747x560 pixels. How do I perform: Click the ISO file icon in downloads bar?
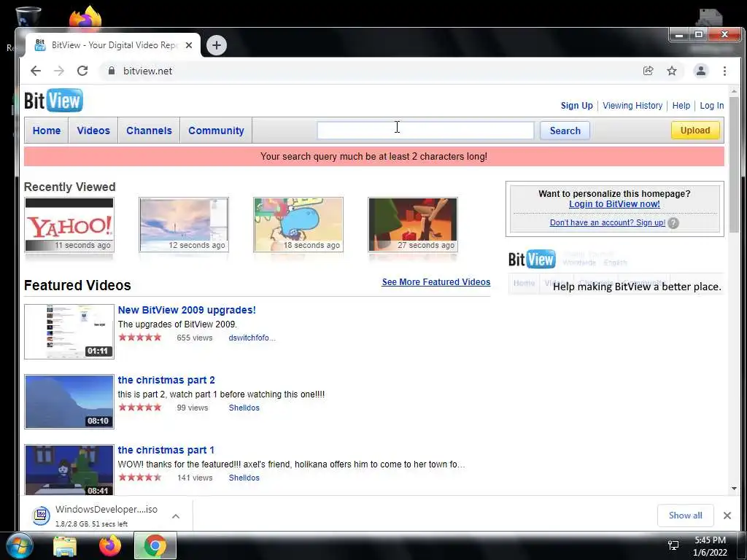(41, 516)
